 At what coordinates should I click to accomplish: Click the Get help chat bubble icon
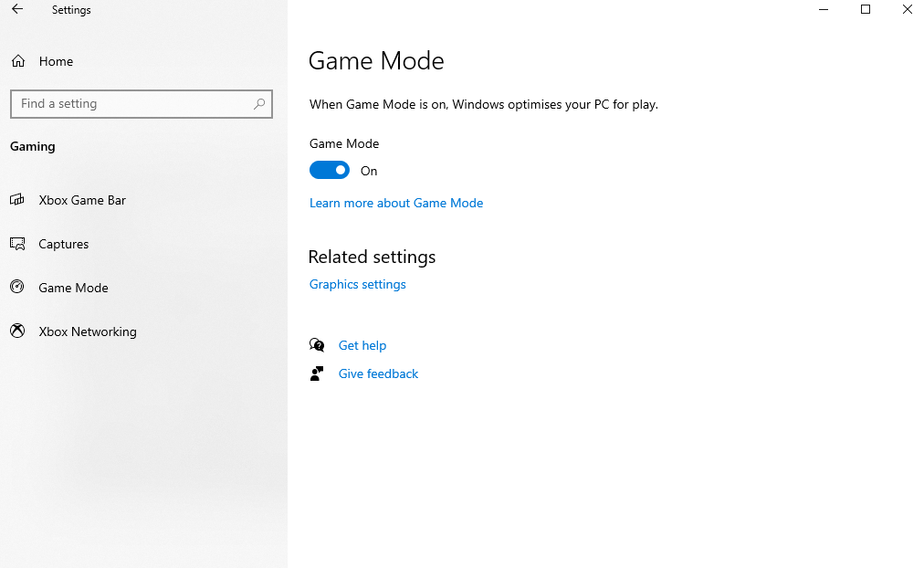pos(317,345)
